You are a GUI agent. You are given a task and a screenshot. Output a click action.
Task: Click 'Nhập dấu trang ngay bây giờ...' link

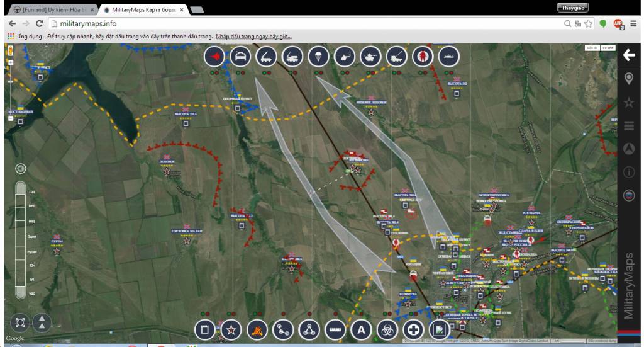[253, 37]
